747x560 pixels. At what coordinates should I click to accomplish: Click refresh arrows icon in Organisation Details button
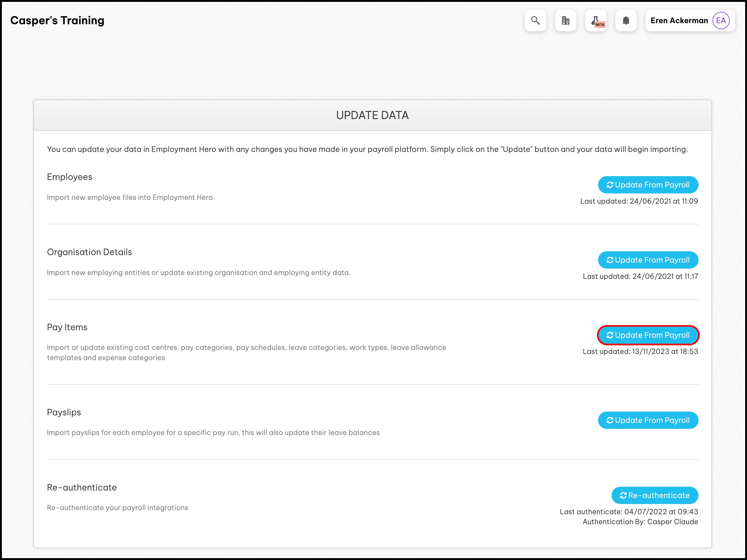click(x=610, y=260)
